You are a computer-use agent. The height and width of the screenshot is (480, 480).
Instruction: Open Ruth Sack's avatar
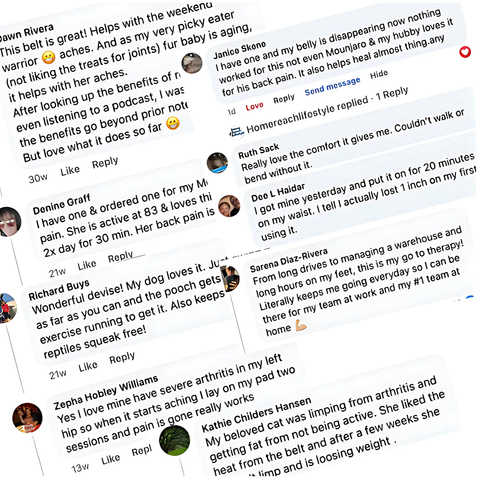point(217,163)
